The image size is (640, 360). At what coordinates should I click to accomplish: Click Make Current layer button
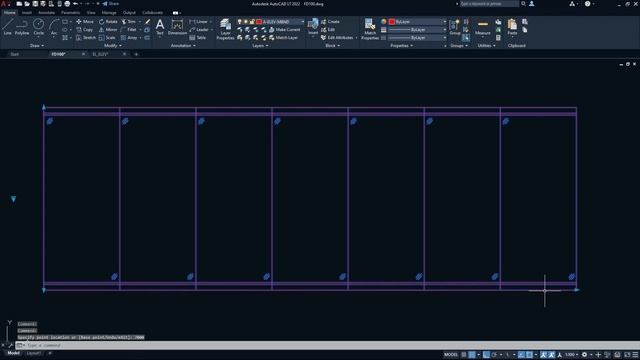[284, 30]
